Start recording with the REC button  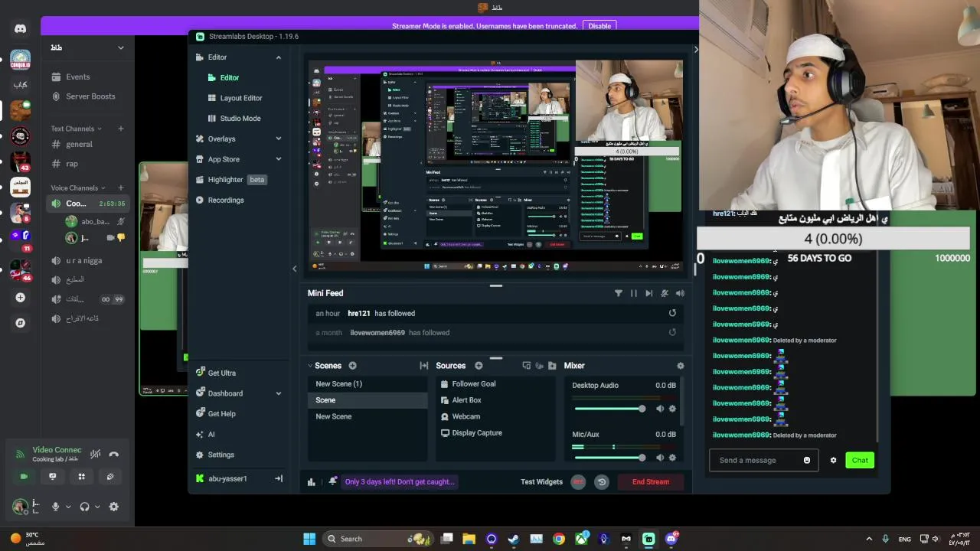(579, 482)
